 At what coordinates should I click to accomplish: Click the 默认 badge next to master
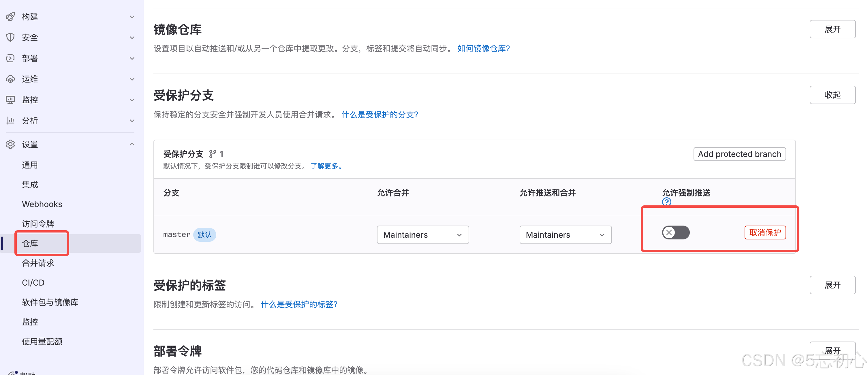coord(204,235)
